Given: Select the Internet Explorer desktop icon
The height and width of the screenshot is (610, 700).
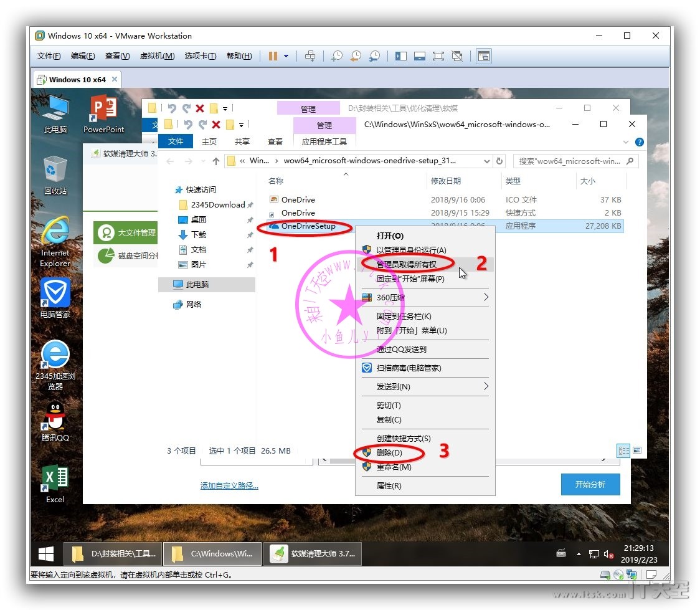Looking at the screenshot, I should (x=55, y=242).
